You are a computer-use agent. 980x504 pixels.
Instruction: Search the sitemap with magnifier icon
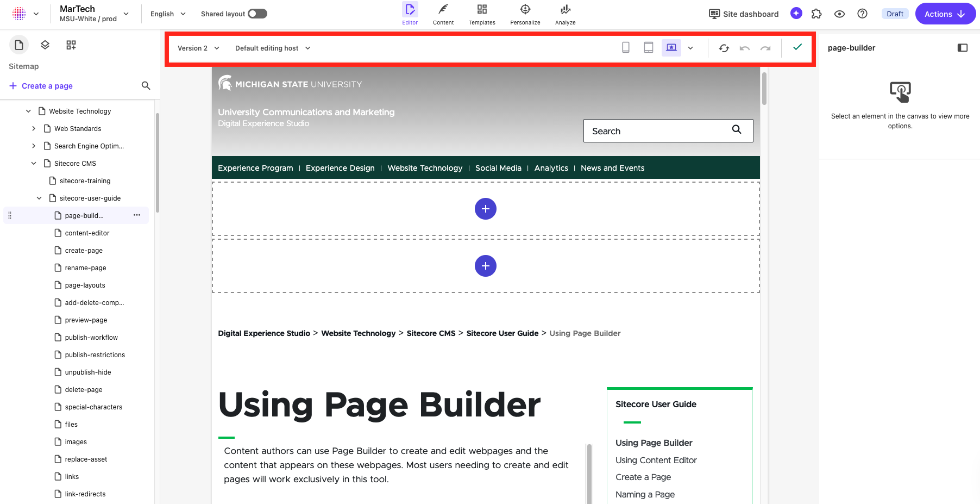pos(146,86)
